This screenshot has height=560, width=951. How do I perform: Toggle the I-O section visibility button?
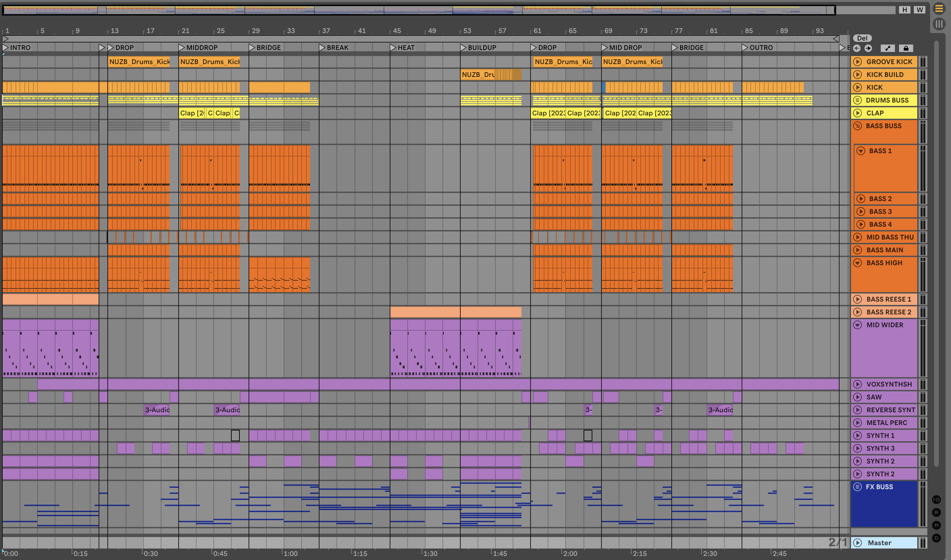[936, 500]
